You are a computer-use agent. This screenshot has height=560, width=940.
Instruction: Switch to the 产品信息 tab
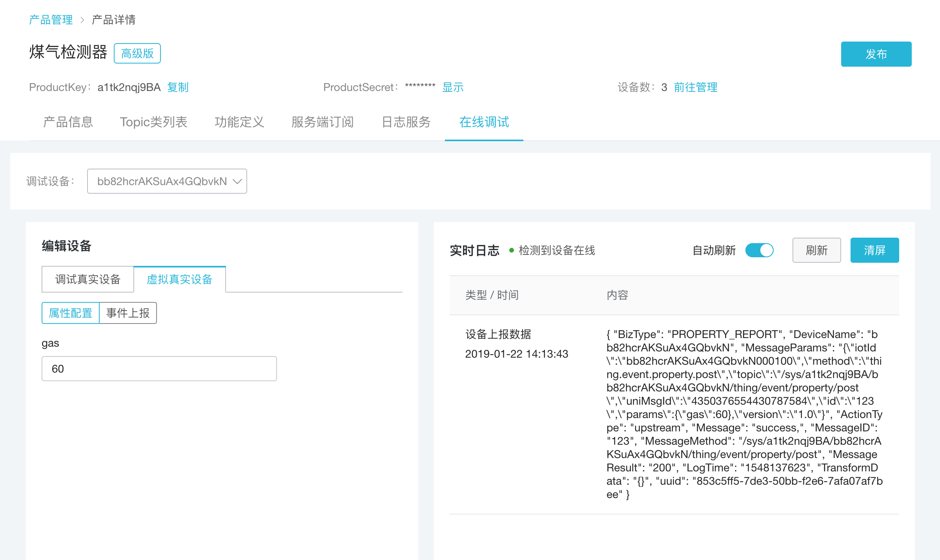pos(68,122)
